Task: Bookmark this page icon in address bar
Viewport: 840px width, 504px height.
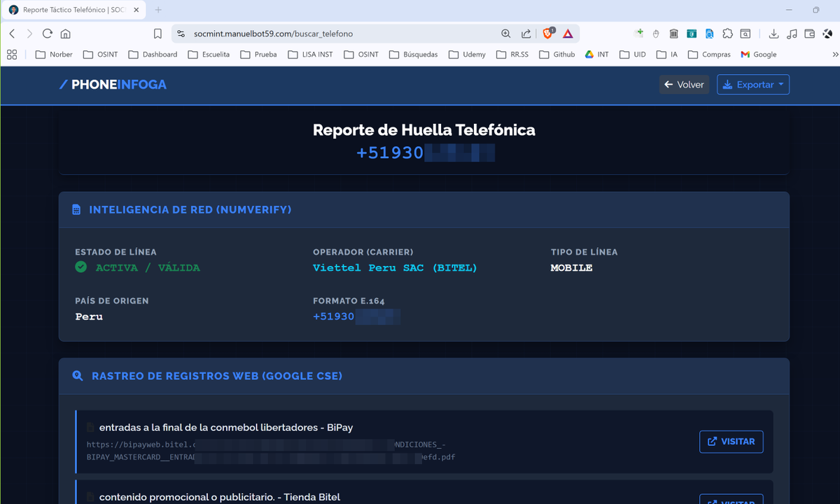Action: pyautogui.click(x=157, y=34)
